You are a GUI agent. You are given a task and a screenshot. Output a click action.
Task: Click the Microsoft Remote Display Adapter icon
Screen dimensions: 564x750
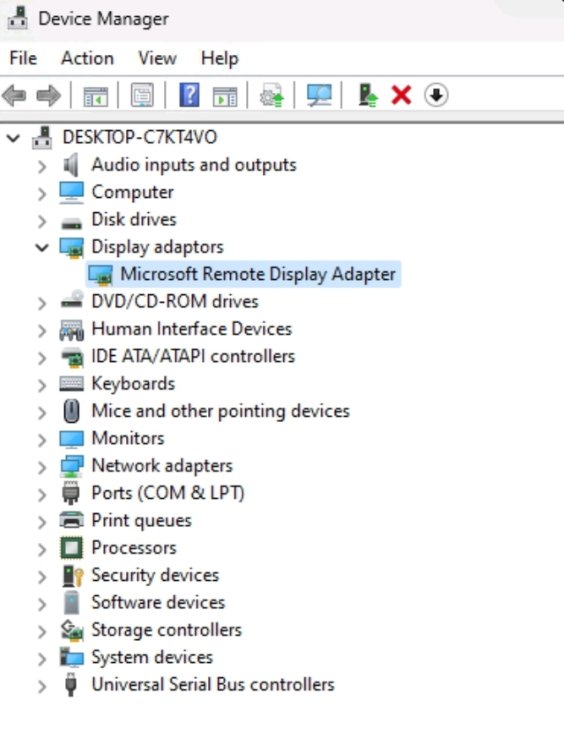pyautogui.click(x=100, y=275)
